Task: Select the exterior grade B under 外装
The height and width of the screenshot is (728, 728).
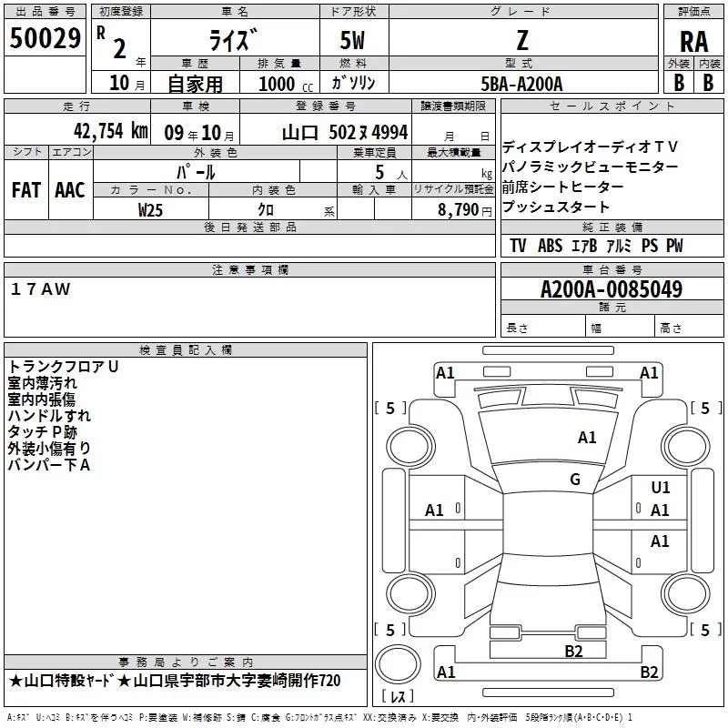Action: tap(679, 82)
